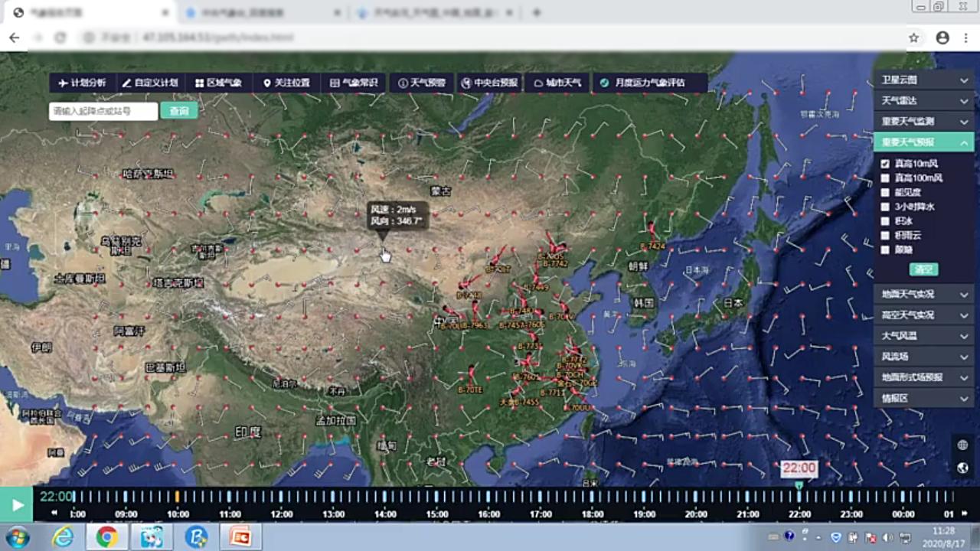The height and width of the screenshot is (551, 980).
Task: Click the solid globe map icon
Action: coord(962,468)
